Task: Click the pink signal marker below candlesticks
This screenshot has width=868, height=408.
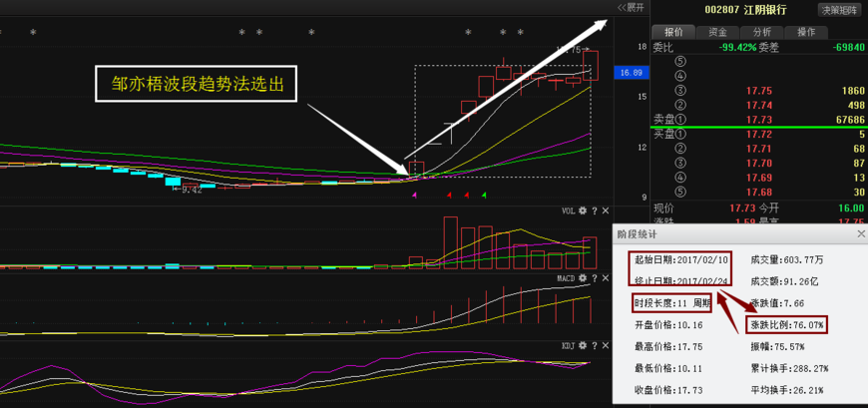Action: pos(415,195)
